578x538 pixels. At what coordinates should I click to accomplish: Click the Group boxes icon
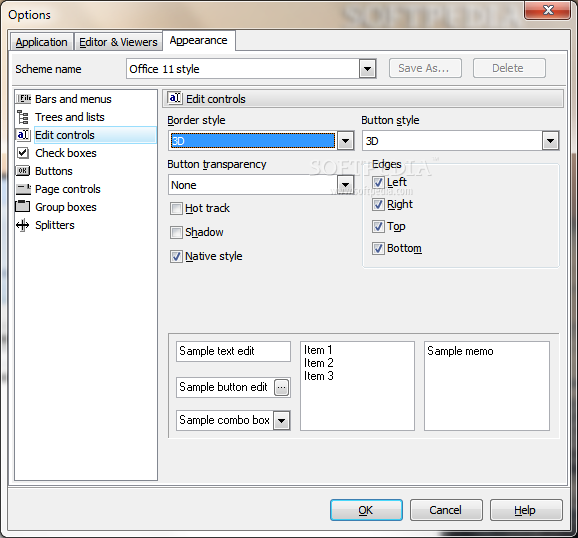(x=23, y=206)
